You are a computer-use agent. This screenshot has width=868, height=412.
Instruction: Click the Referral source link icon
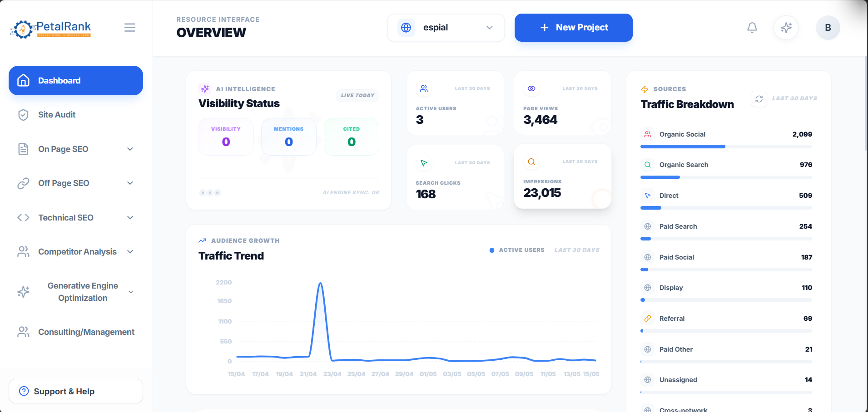(648, 319)
